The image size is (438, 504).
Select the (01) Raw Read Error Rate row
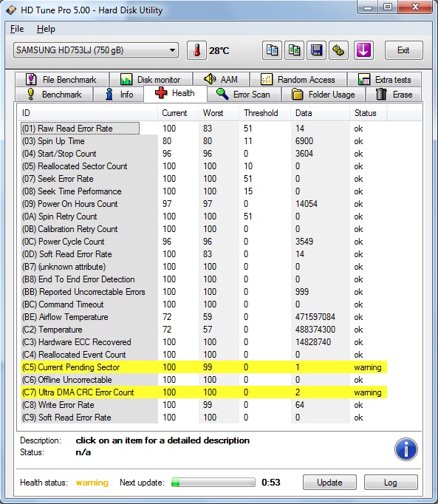(x=204, y=129)
